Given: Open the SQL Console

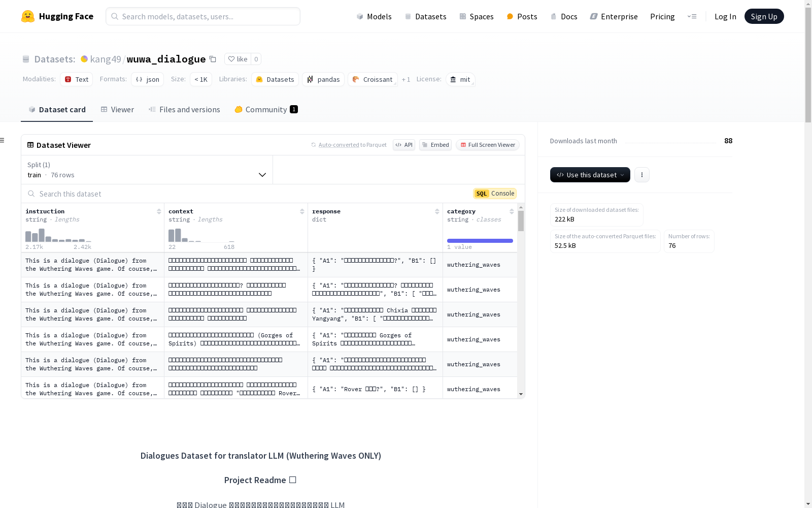Looking at the screenshot, I should [495, 194].
